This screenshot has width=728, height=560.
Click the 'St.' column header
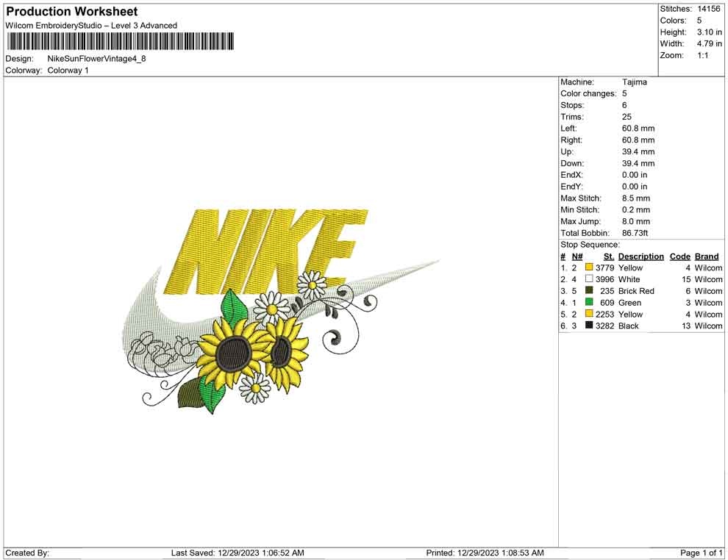click(609, 256)
